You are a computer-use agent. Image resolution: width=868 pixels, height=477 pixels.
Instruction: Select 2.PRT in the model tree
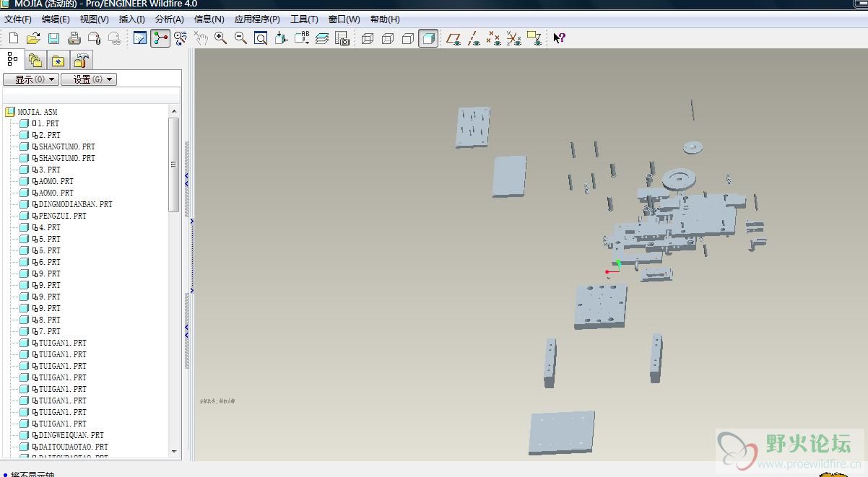pyautogui.click(x=50, y=135)
